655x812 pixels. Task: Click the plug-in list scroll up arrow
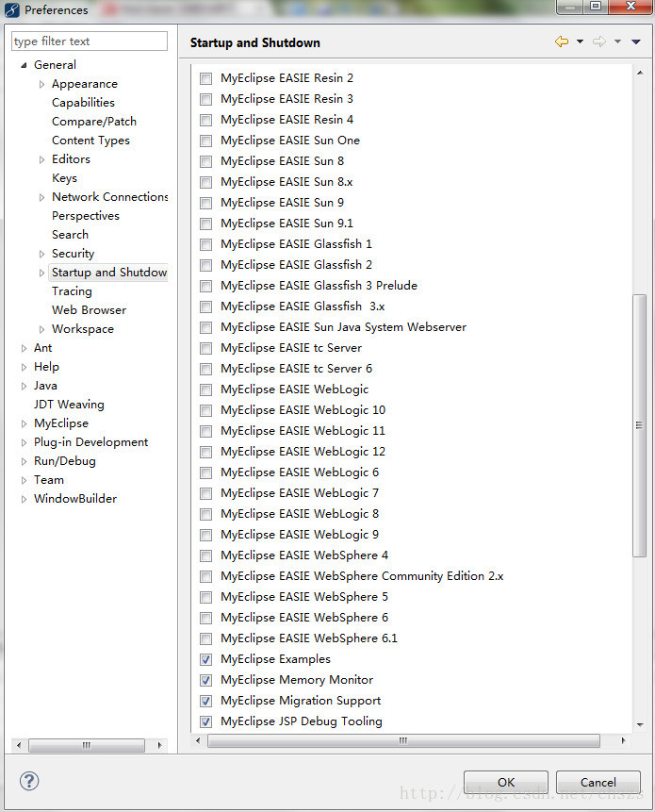pyautogui.click(x=640, y=73)
